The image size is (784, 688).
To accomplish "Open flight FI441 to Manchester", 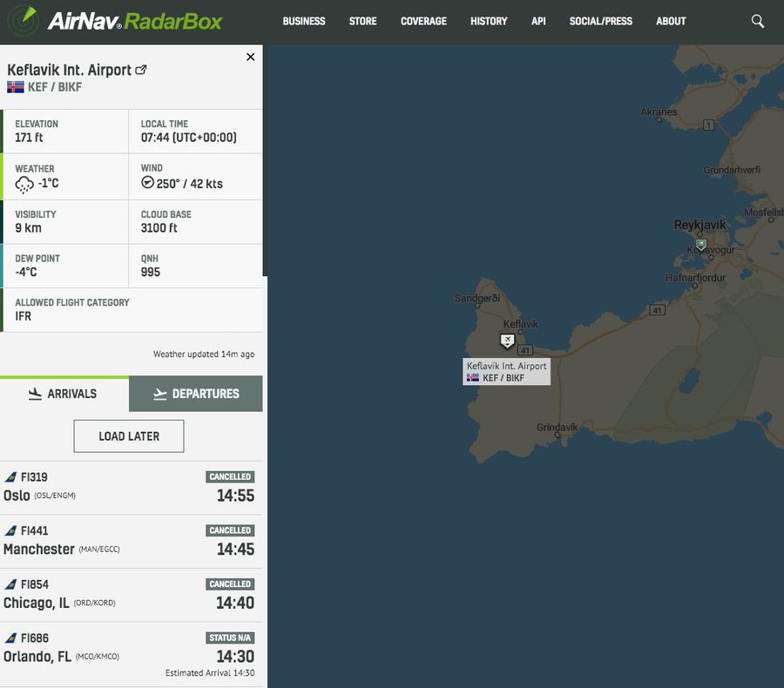I will coord(131,541).
